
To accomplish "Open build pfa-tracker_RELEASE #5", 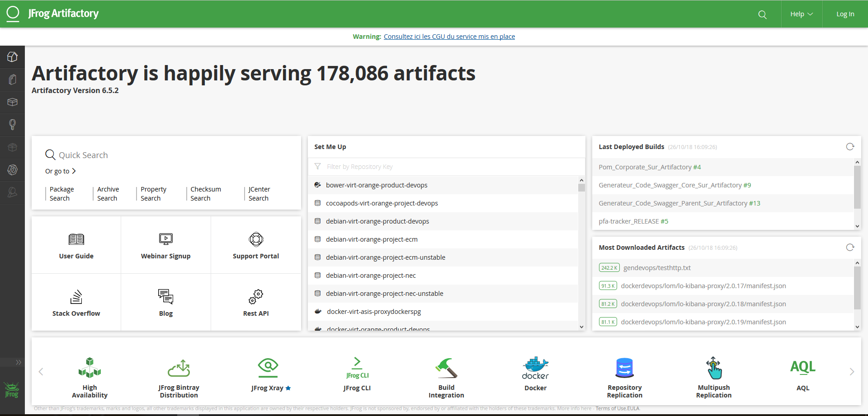I will point(723,221).
